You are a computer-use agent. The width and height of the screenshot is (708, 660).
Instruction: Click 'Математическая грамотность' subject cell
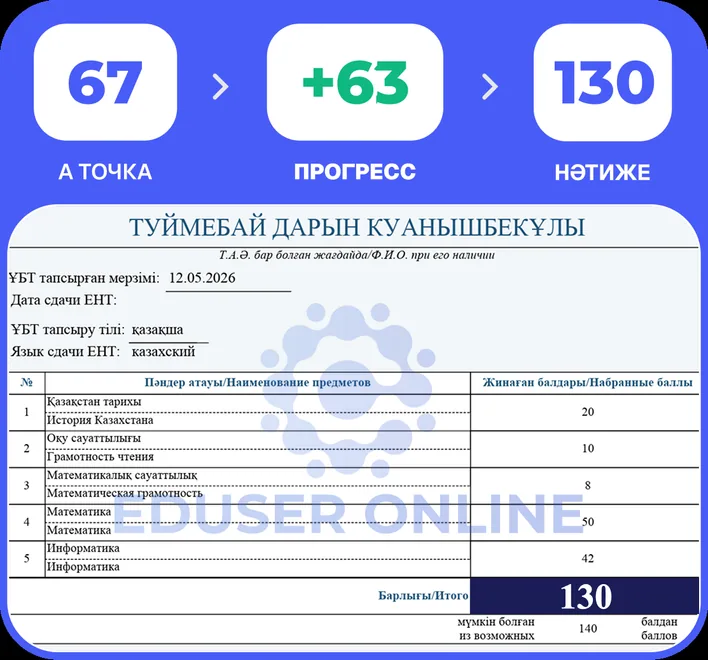(257, 494)
